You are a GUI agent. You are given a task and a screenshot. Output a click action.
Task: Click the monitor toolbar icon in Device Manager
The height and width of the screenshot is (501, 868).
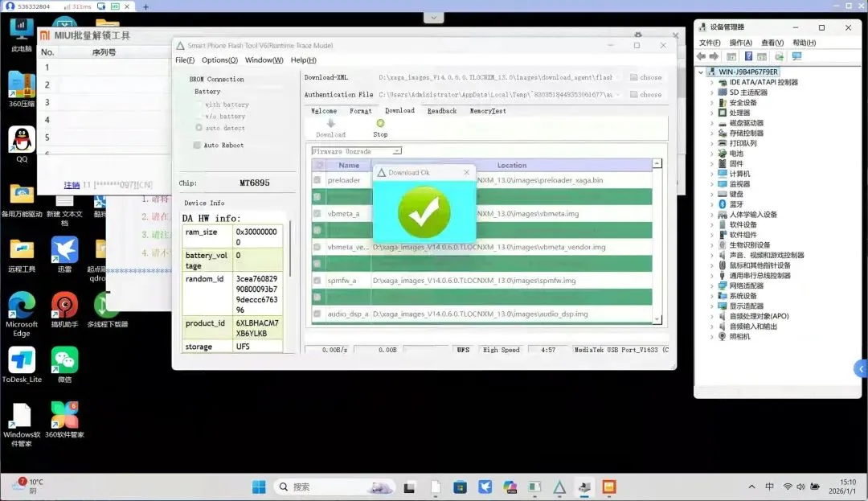pos(797,56)
